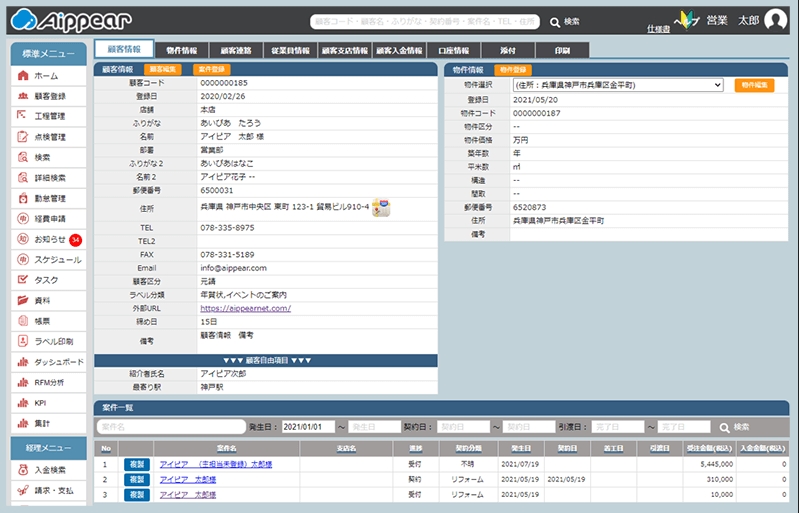This screenshot has width=799, height=513.
Task: Click the 案件名 search input field
Action: pos(170,427)
